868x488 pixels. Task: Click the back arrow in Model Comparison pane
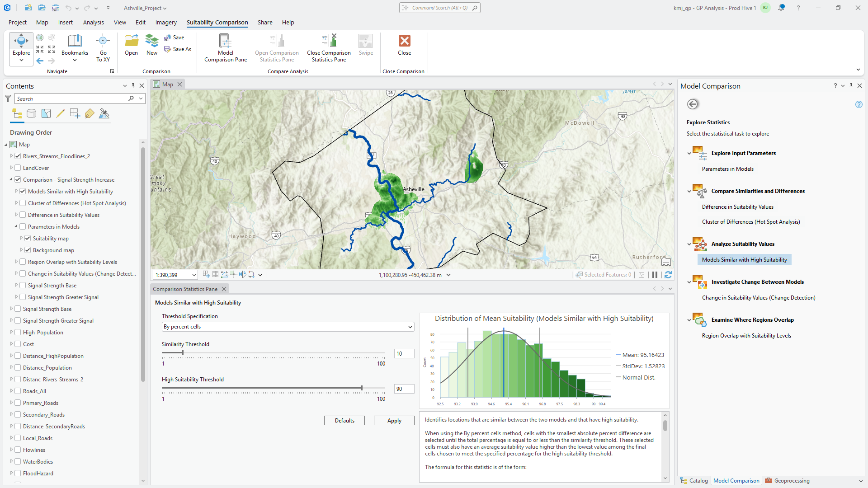(693, 104)
